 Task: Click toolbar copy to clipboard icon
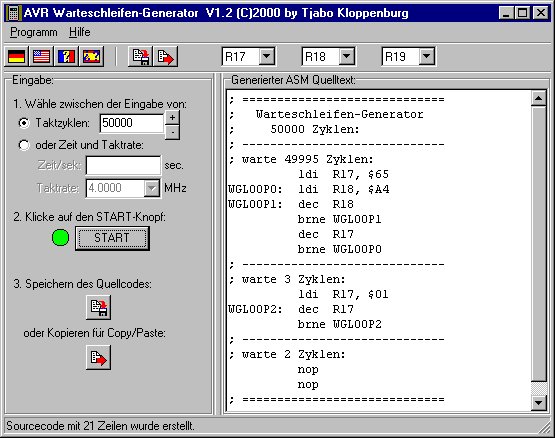tap(165, 56)
